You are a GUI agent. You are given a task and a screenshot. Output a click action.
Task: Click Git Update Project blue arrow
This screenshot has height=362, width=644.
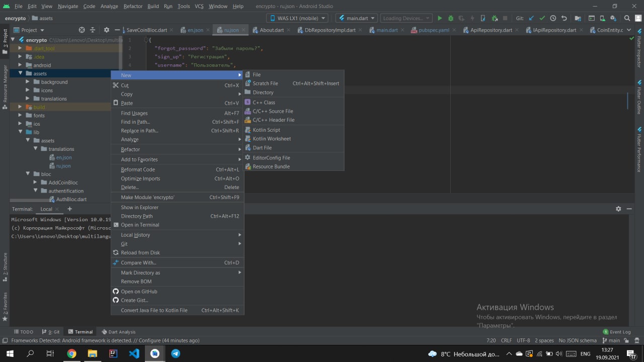(531, 18)
